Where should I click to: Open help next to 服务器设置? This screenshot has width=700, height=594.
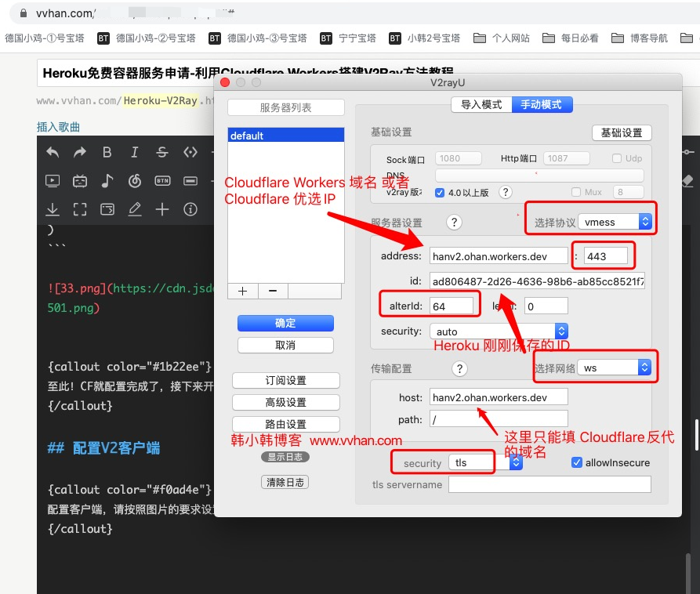point(454,223)
